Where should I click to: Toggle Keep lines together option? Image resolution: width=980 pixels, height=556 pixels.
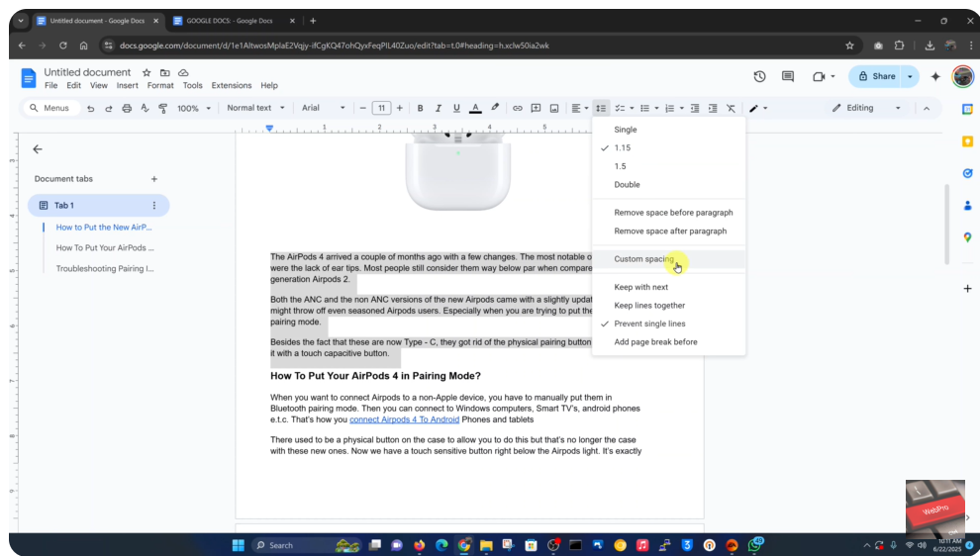click(669, 306)
